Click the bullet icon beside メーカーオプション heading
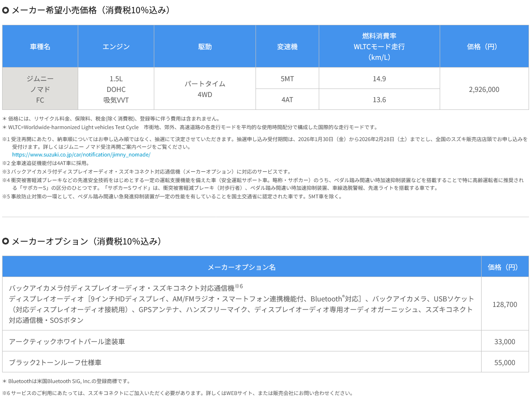This screenshot has width=532, height=401. point(6,242)
